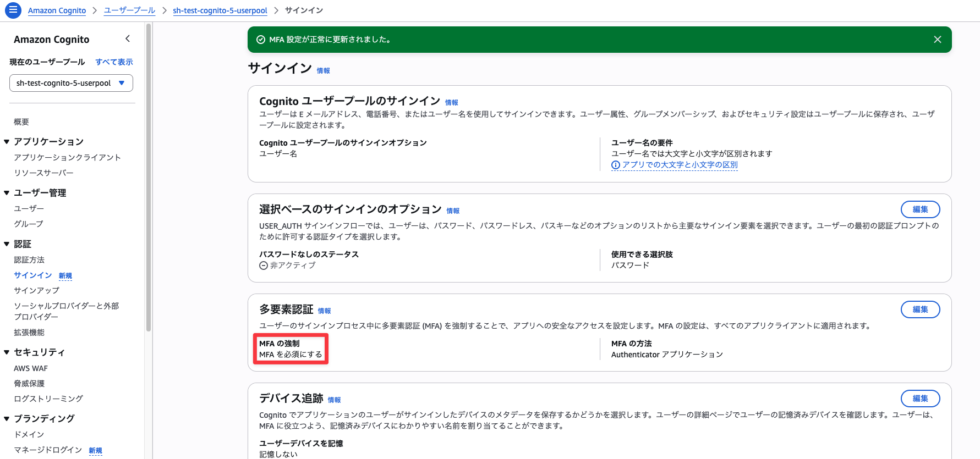Open ユーザー in the sidebar
This screenshot has height=459, width=980.
click(29, 209)
